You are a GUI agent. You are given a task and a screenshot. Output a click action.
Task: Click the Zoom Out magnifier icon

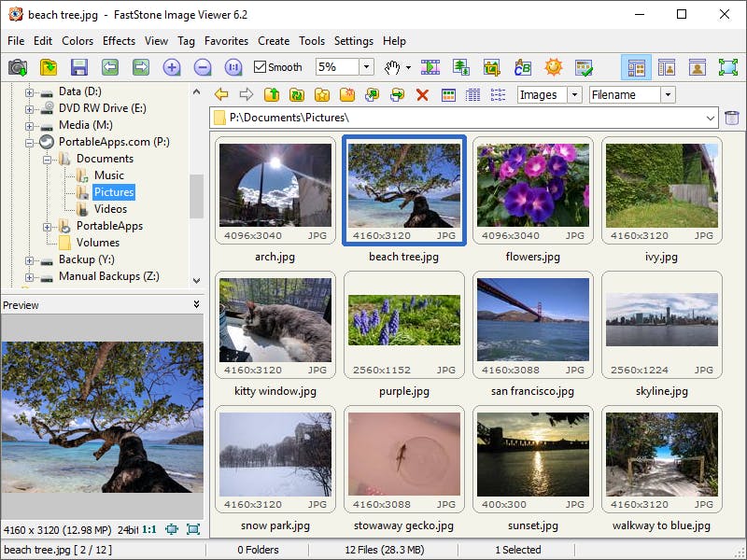202,67
